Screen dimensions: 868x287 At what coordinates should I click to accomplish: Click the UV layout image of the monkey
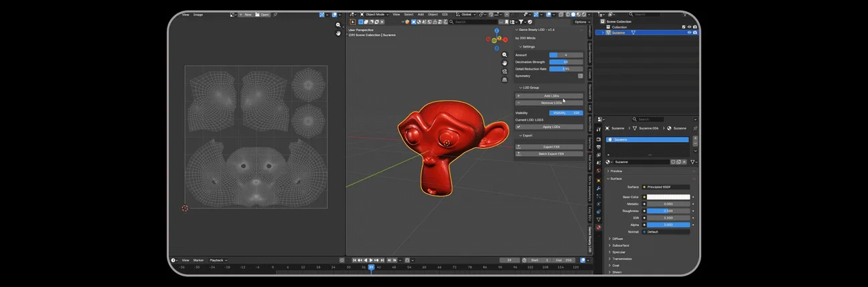[257, 136]
